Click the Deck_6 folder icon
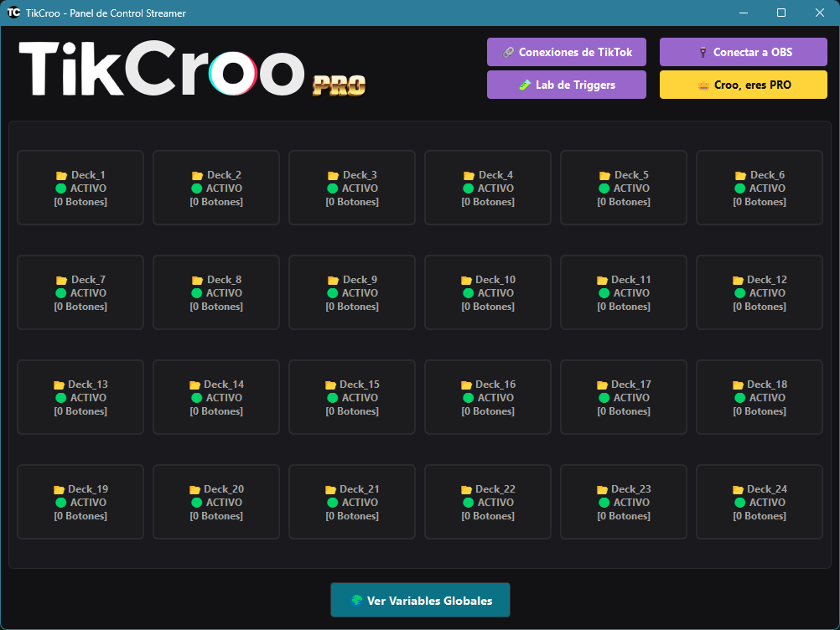 [x=740, y=176]
